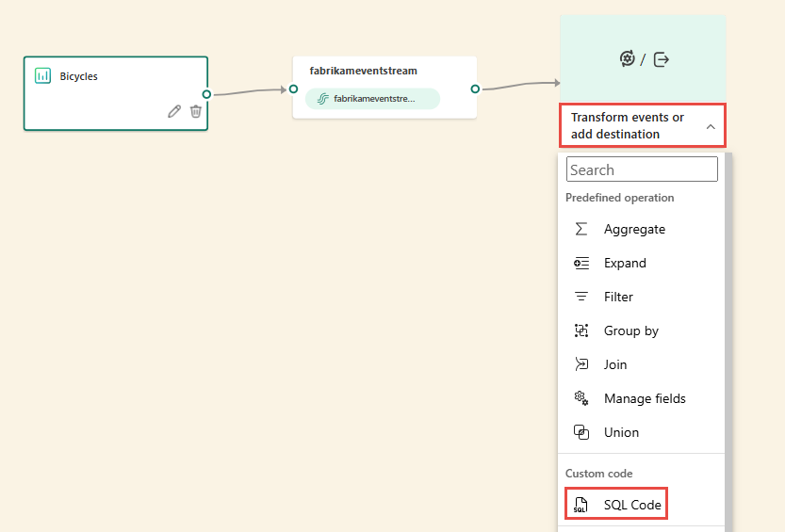Click the Bicycles node output connector port
This screenshot has height=532, width=785.
click(x=206, y=93)
